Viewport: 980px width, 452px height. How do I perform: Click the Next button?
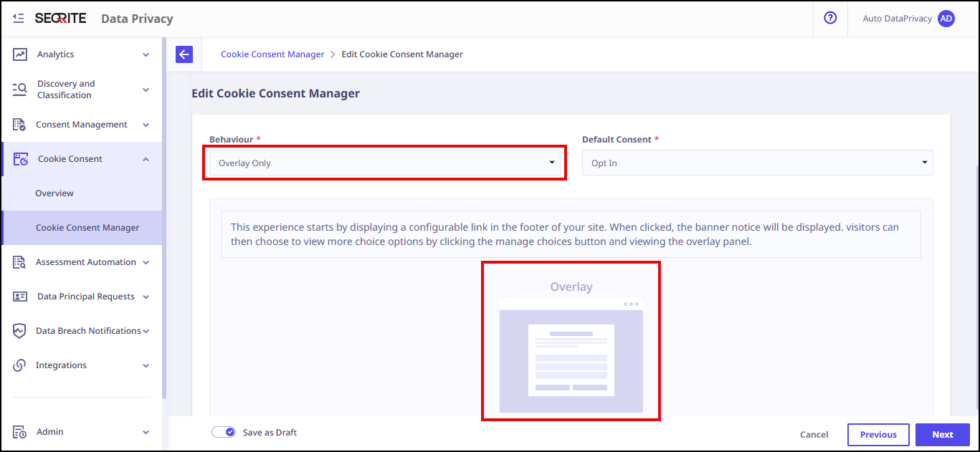(x=942, y=435)
